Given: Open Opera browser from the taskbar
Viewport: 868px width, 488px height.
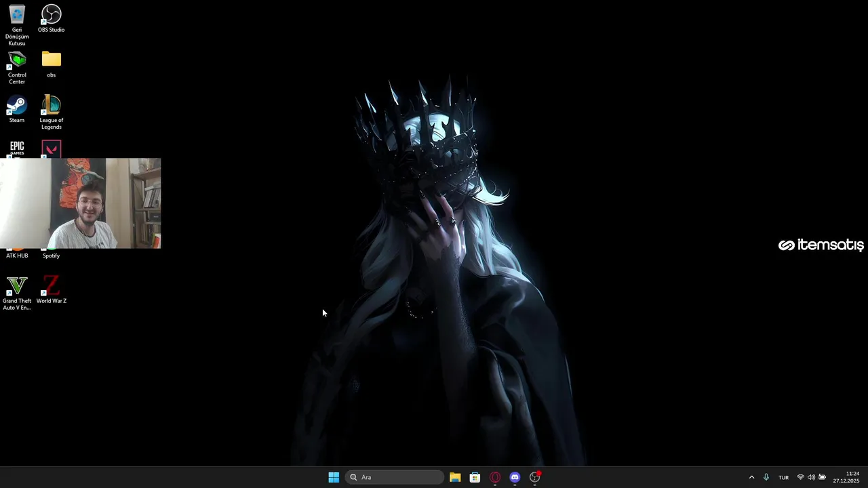Looking at the screenshot, I should (x=495, y=477).
